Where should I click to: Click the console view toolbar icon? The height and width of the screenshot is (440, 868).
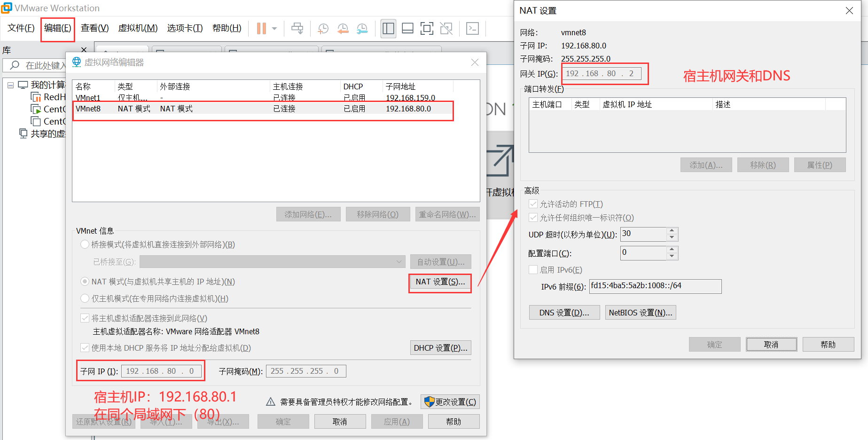(472, 29)
